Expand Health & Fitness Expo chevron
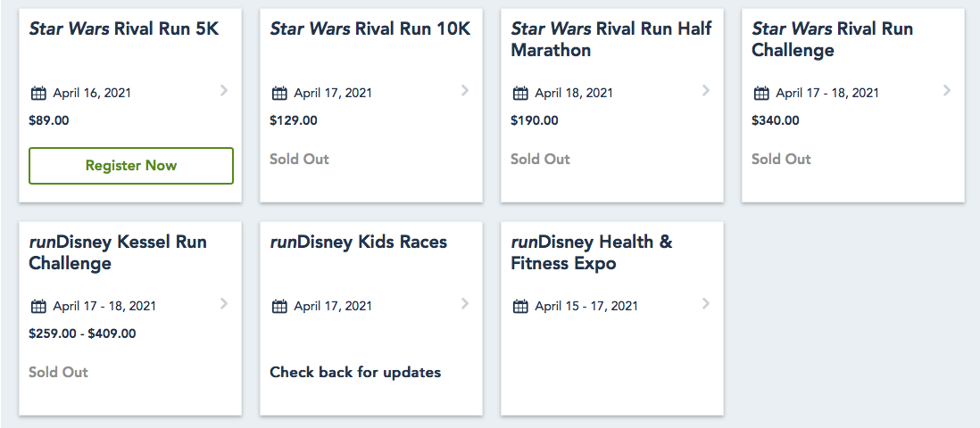The height and width of the screenshot is (428, 980). [706, 303]
